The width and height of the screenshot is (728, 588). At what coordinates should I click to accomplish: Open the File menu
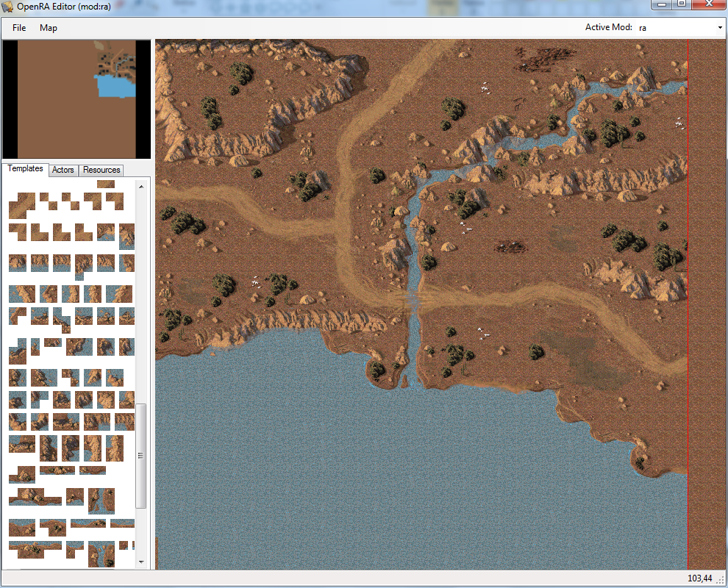[19, 28]
